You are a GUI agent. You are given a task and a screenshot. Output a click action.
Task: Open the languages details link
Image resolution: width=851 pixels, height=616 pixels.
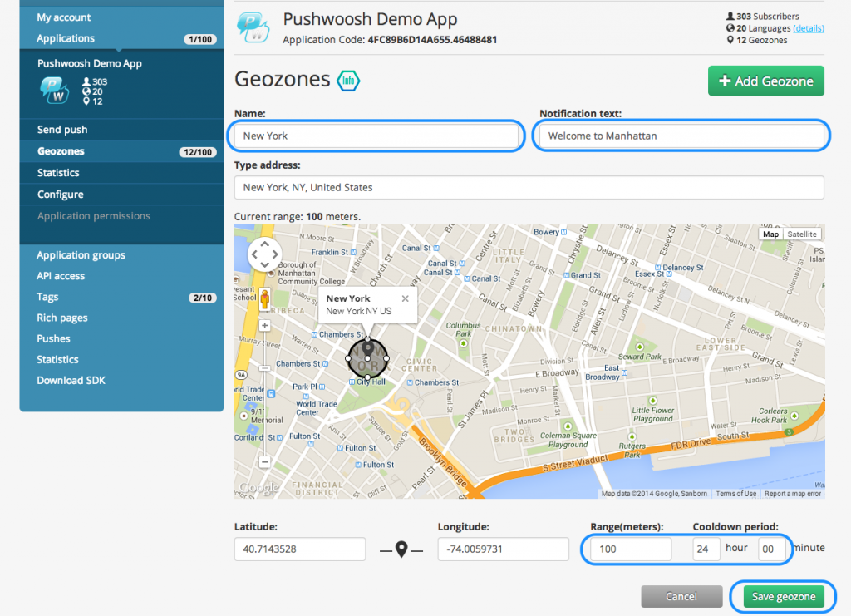[808, 28]
